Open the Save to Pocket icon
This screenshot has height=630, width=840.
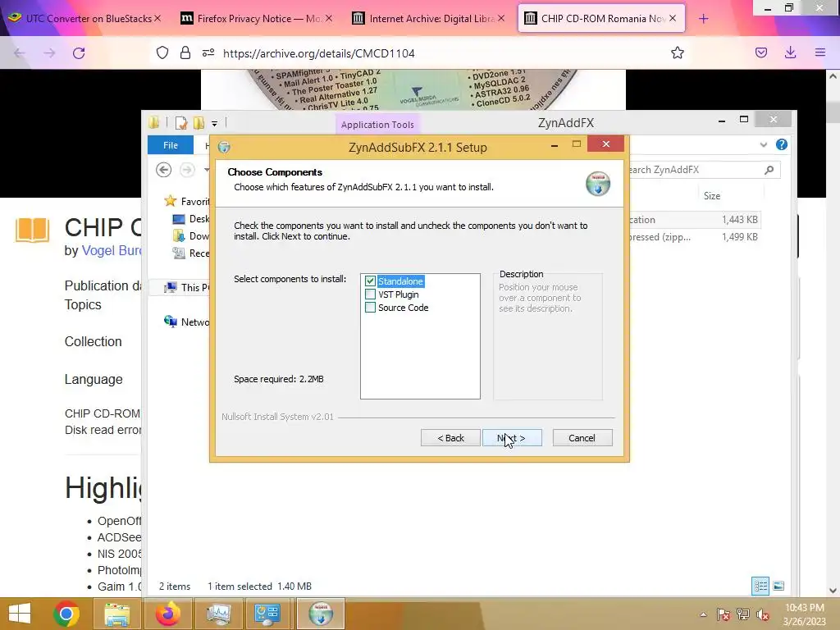(760, 52)
